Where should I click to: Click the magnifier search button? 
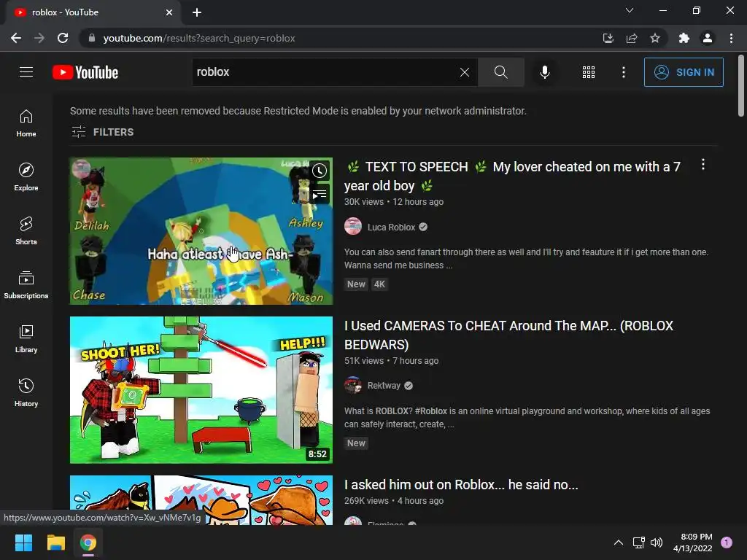tap(500, 72)
